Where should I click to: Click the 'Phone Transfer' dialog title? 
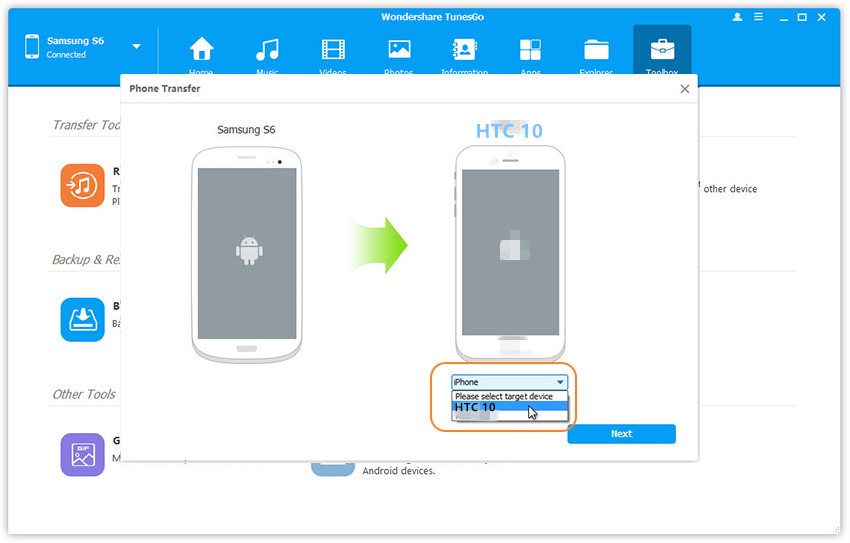click(165, 88)
